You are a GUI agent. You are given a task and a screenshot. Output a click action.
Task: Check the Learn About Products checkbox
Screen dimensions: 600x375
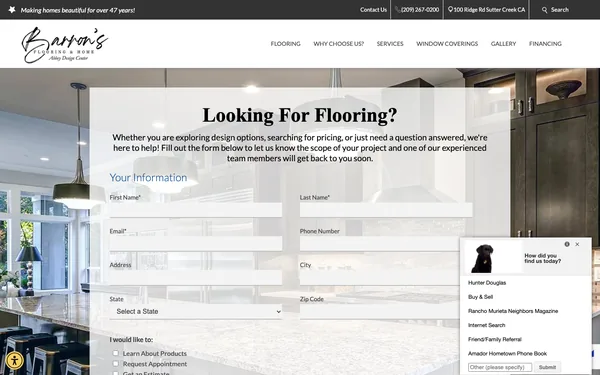116,353
